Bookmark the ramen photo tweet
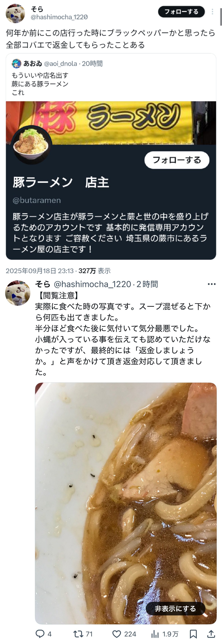The image size is (222, 644). [193, 634]
